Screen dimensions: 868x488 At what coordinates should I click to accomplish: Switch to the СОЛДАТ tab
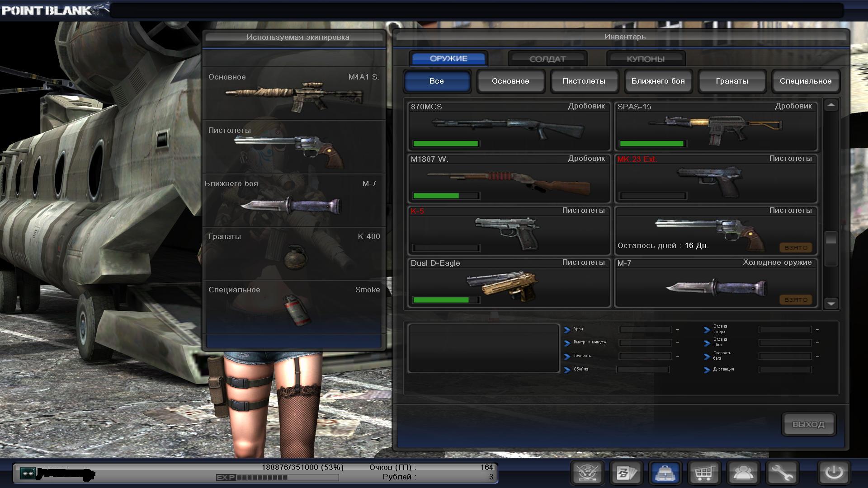click(x=547, y=59)
